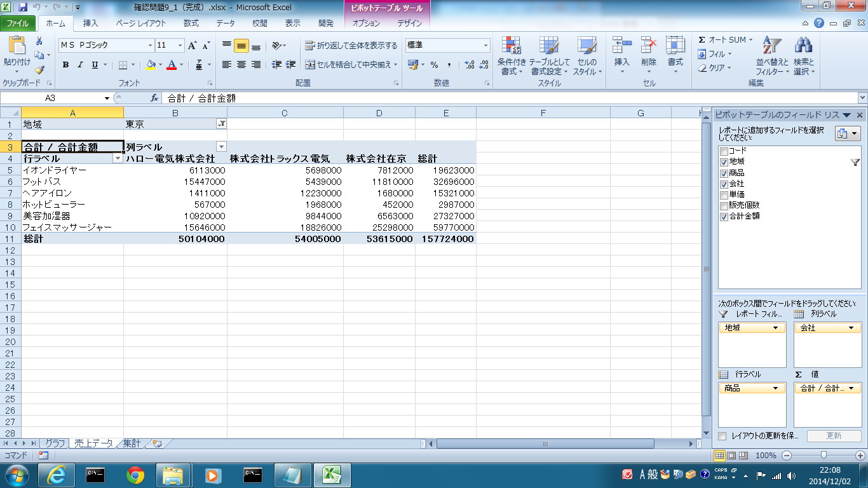Apply underline with the U icon
Screen dimensions: 868x488
point(95,65)
